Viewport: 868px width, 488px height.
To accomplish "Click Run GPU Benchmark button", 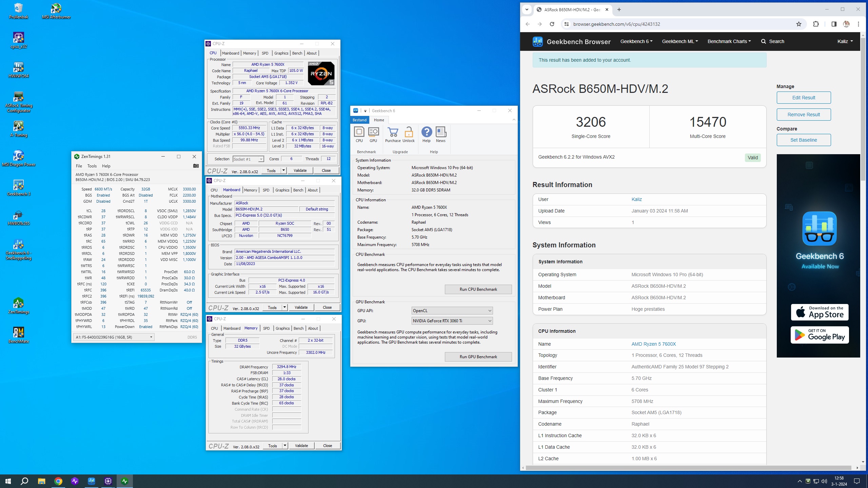I will [478, 357].
